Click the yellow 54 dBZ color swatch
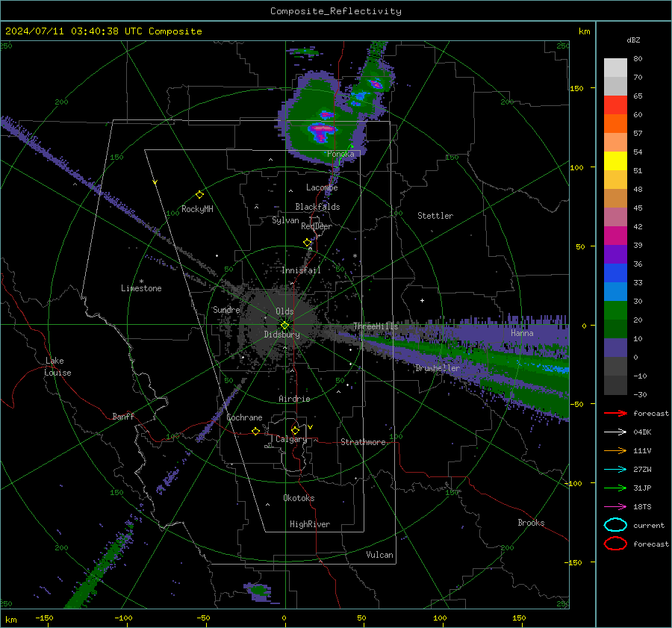This screenshot has width=672, height=628. (615, 161)
